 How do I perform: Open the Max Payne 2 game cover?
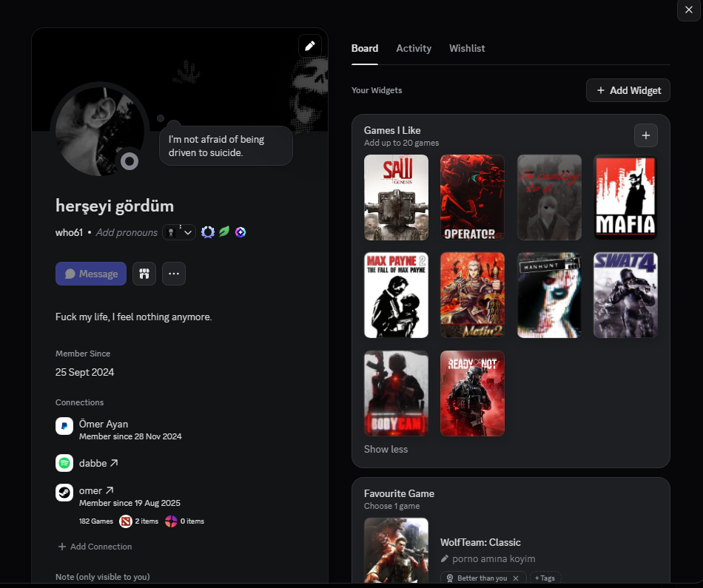(x=396, y=295)
